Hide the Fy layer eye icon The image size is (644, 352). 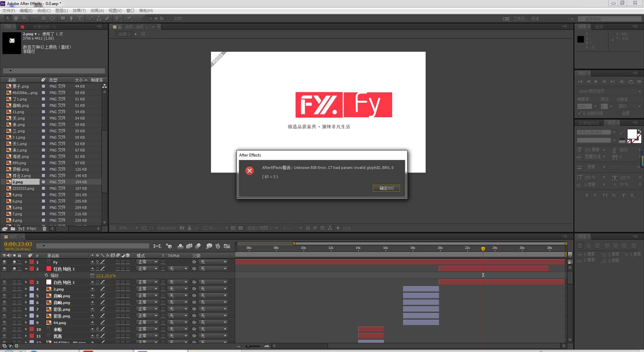(x=4, y=262)
